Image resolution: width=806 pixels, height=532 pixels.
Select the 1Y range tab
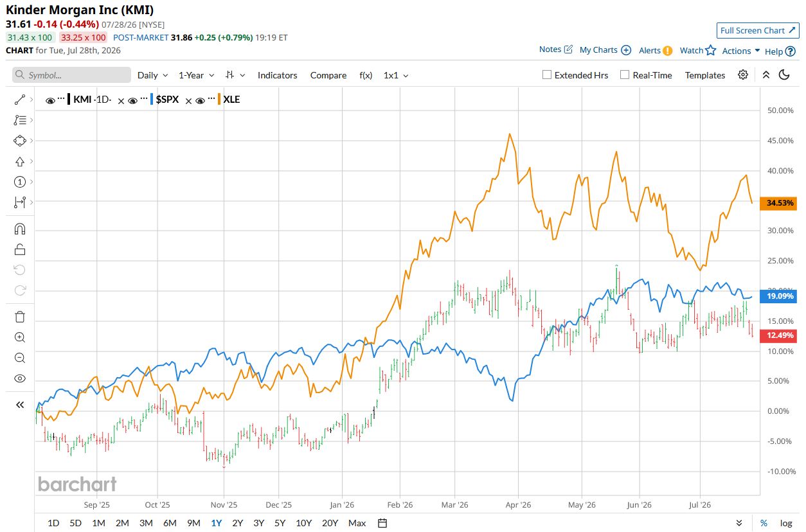point(217,523)
